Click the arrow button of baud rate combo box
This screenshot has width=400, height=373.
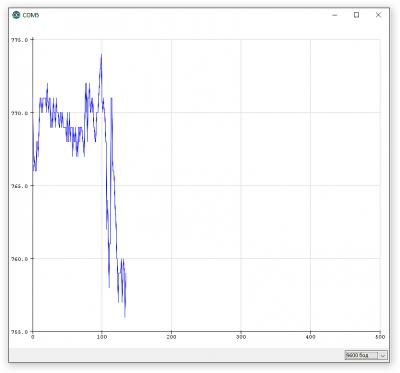tap(383, 355)
